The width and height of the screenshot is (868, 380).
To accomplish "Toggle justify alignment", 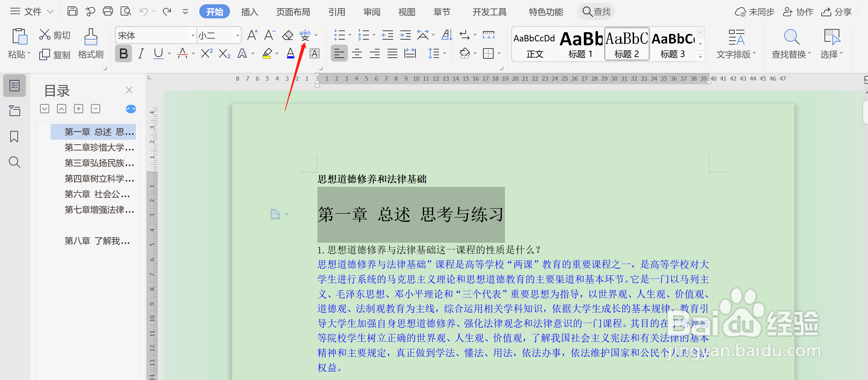I will pyautogui.click(x=392, y=54).
